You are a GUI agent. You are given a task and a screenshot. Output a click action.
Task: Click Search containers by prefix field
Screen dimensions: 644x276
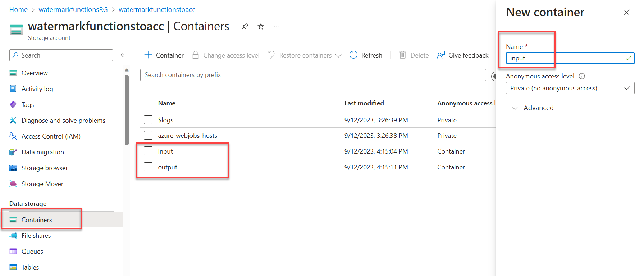click(313, 75)
